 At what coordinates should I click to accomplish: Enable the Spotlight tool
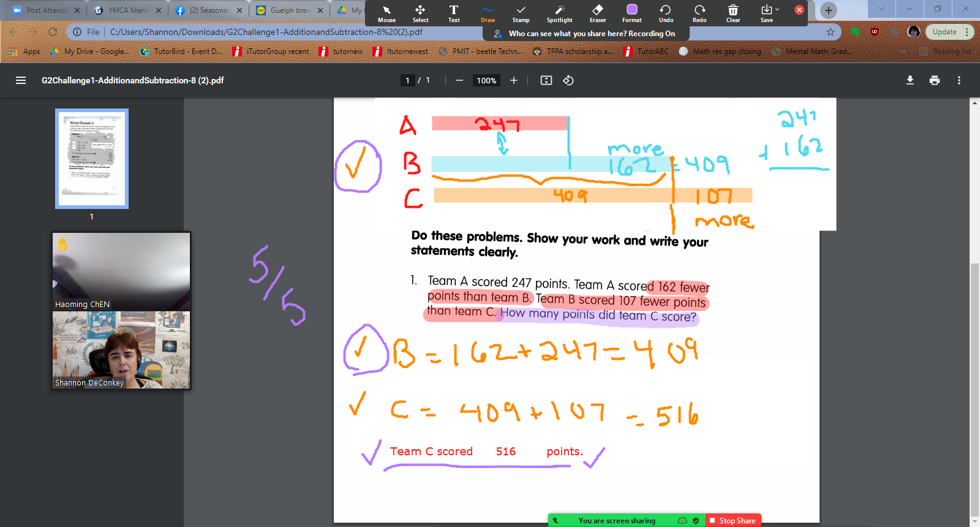pos(559,13)
